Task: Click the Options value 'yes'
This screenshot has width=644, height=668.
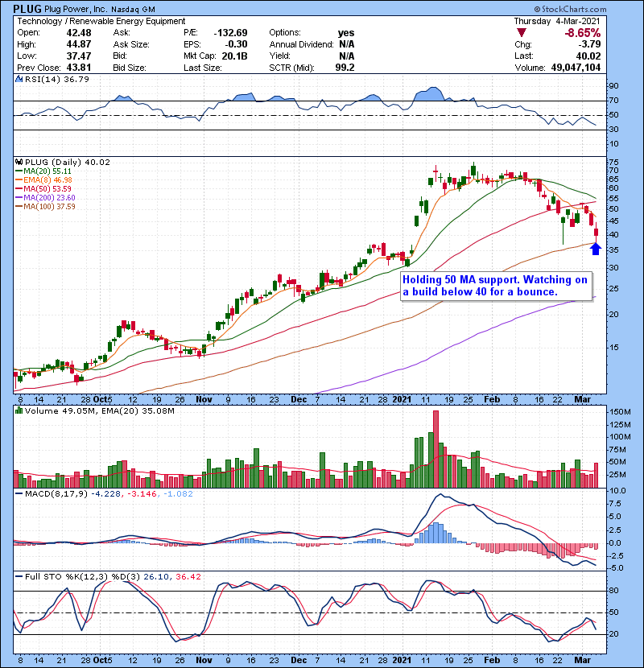Action: [345, 33]
